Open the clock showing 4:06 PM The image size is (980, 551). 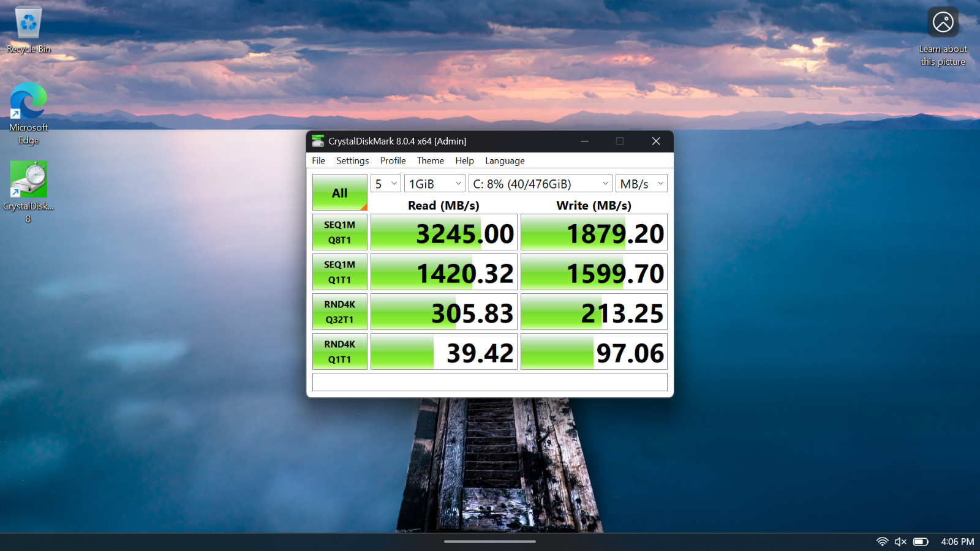[x=957, y=542]
